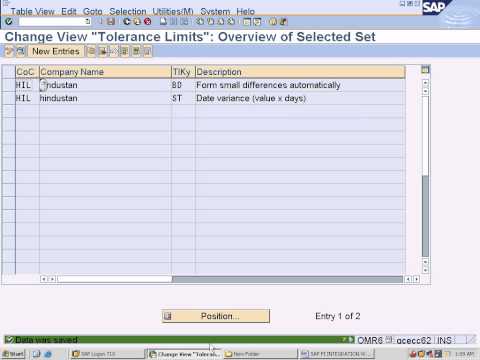Click the Company Name column header
The height and width of the screenshot is (360, 480).
point(105,72)
